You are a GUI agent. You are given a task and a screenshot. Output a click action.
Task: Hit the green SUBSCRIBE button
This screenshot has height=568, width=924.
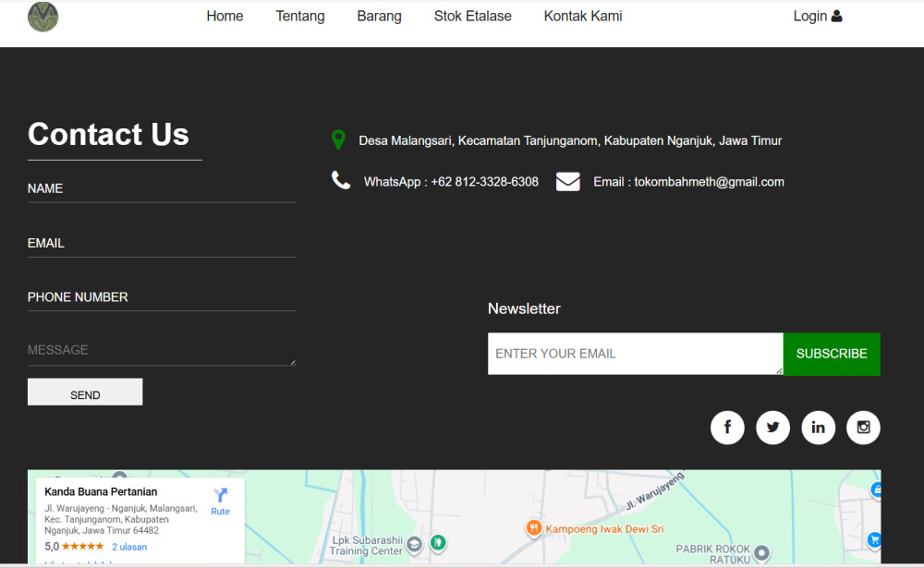click(832, 354)
